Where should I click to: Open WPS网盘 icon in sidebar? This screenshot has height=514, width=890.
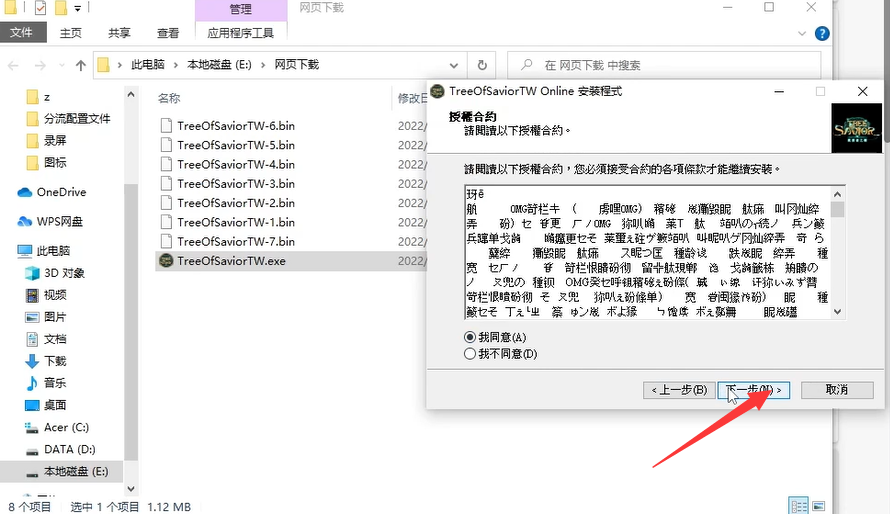(24, 221)
